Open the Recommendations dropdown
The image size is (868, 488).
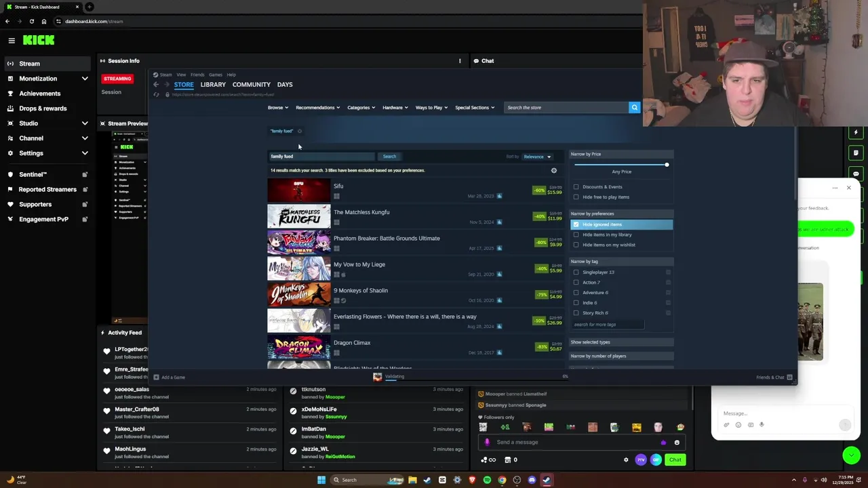tap(318, 108)
